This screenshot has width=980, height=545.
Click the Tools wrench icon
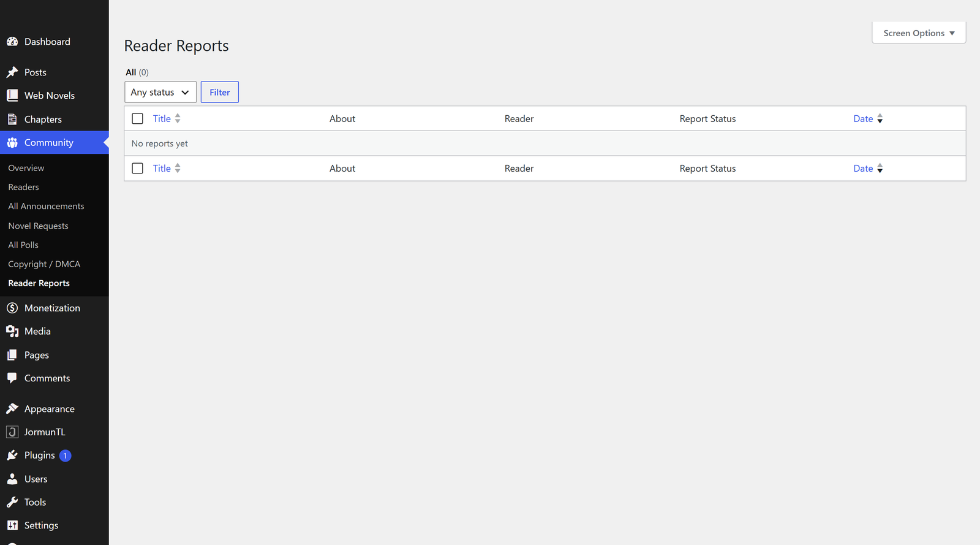click(12, 502)
